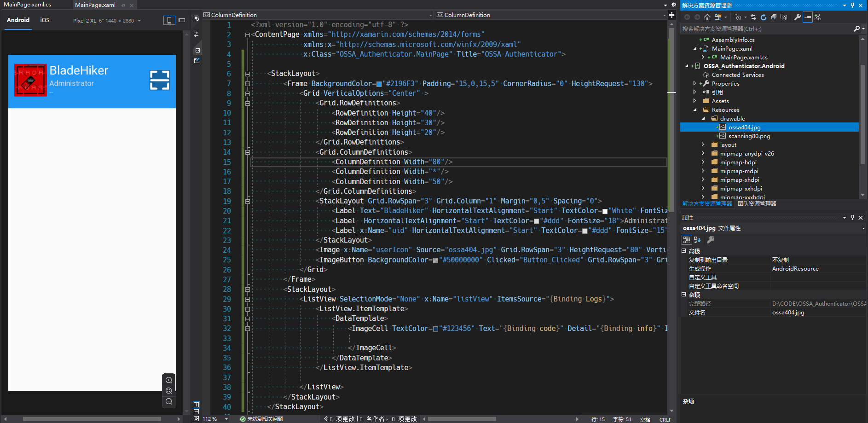Open Properties via Solution Explorer wrench icon
Screen dimensions: 868x423
point(798,17)
